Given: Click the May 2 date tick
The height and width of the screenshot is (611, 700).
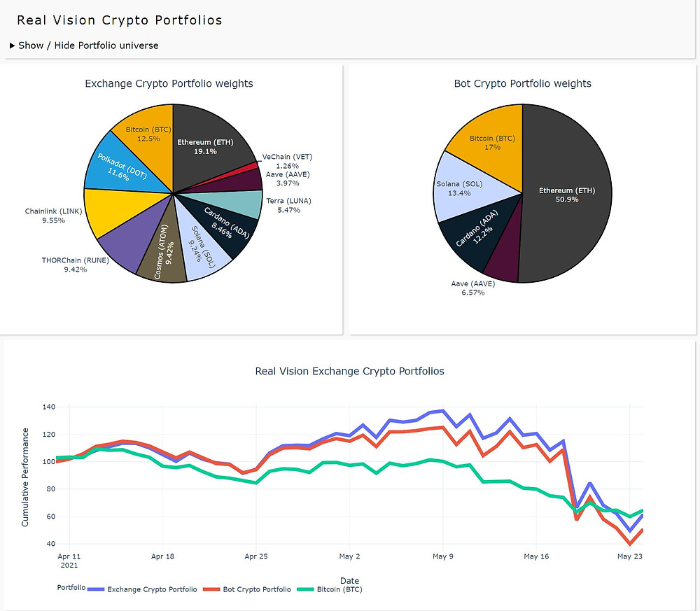Looking at the screenshot, I should pyautogui.click(x=349, y=556).
